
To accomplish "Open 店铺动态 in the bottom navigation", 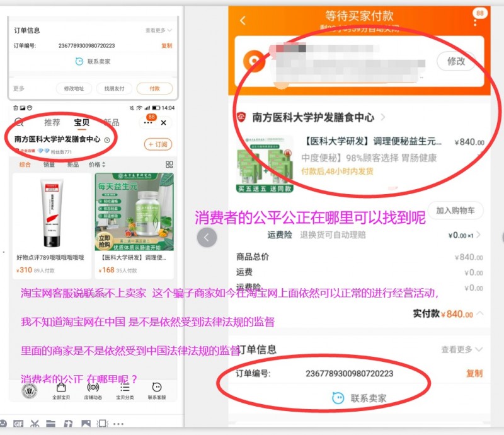I will pyautogui.click(x=93, y=391).
